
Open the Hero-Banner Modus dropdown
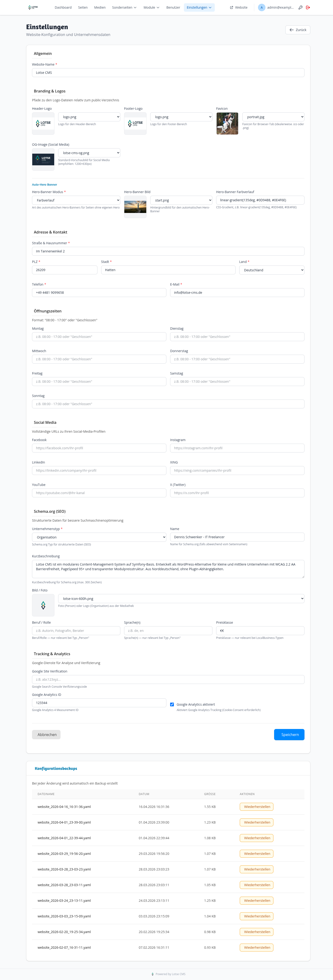coord(76,200)
